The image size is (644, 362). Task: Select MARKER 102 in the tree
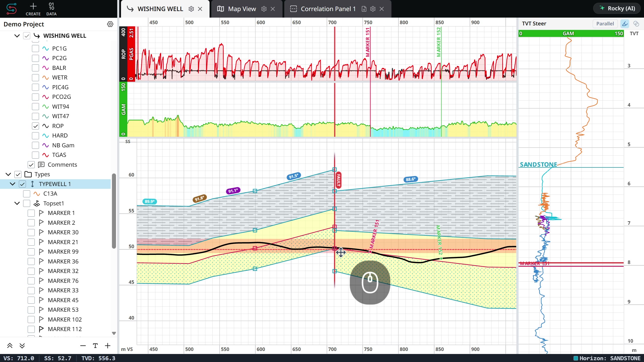[x=65, y=320]
